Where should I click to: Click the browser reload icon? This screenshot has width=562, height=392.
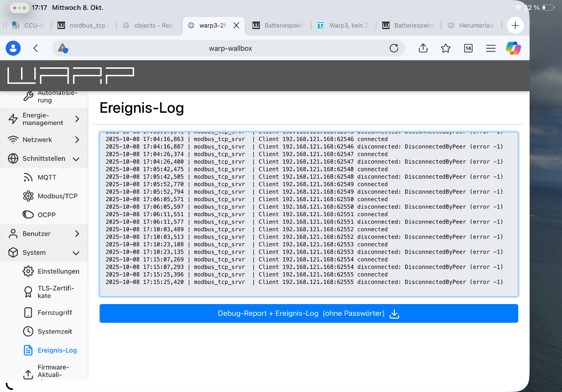[x=394, y=48]
